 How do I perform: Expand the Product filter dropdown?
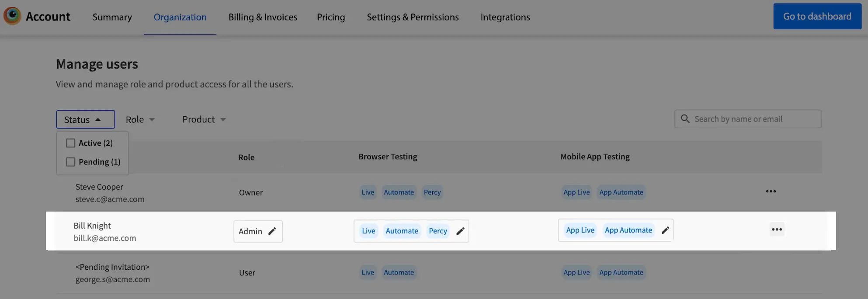click(x=204, y=119)
